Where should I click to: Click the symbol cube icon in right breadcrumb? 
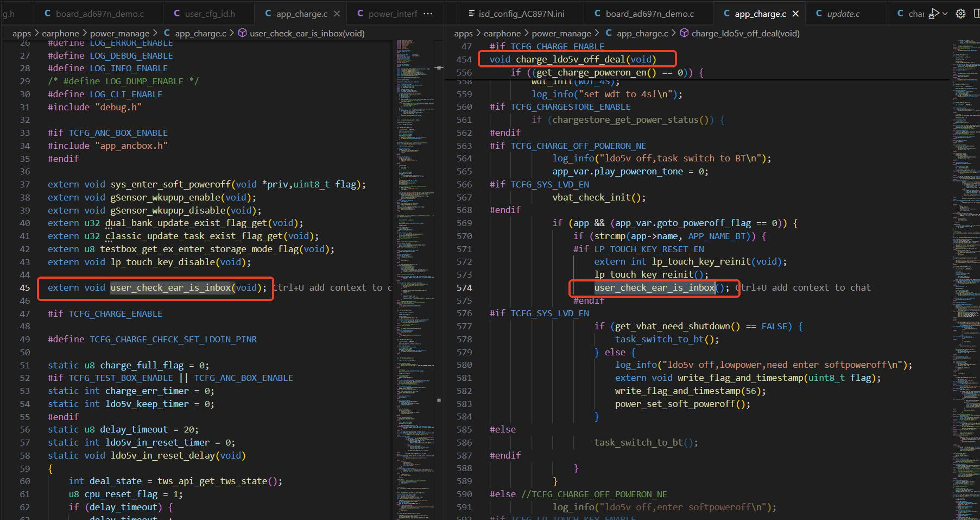click(x=685, y=33)
